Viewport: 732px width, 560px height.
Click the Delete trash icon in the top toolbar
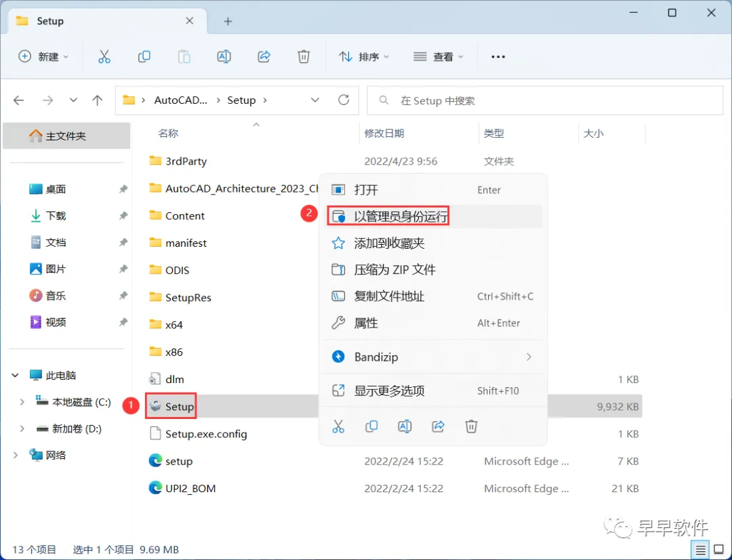coord(304,57)
